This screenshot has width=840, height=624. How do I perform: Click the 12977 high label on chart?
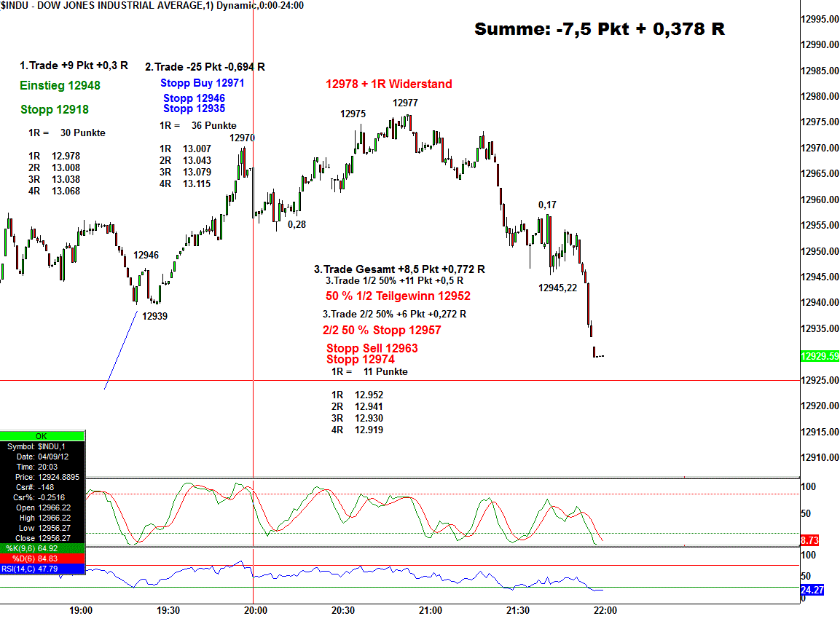tap(405, 103)
